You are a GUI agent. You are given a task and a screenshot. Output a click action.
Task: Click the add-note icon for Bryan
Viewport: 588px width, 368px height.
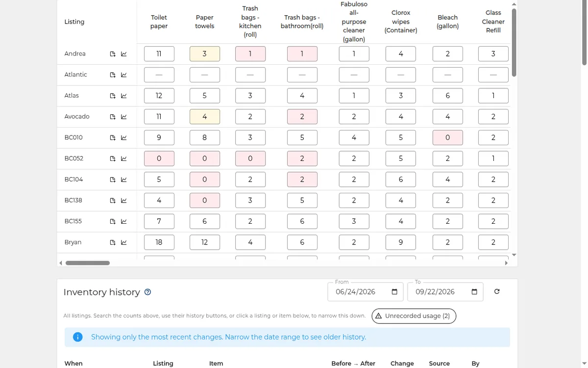click(x=113, y=242)
